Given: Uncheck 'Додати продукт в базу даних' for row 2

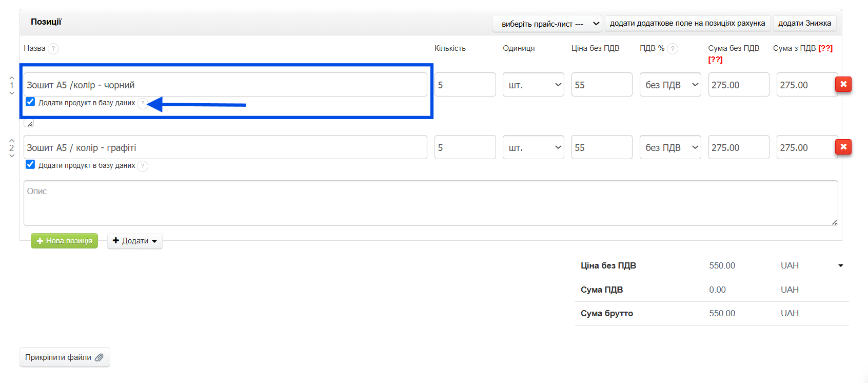Looking at the screenshot, I should pyautogui.click(x=30, y=164).
